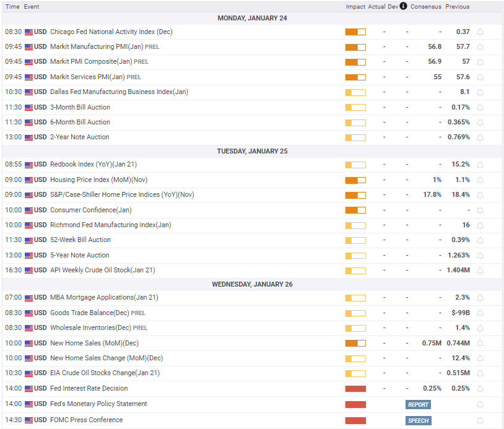Toggle alert bell for Chicago Fed National Activity Index

pos(480,32)
